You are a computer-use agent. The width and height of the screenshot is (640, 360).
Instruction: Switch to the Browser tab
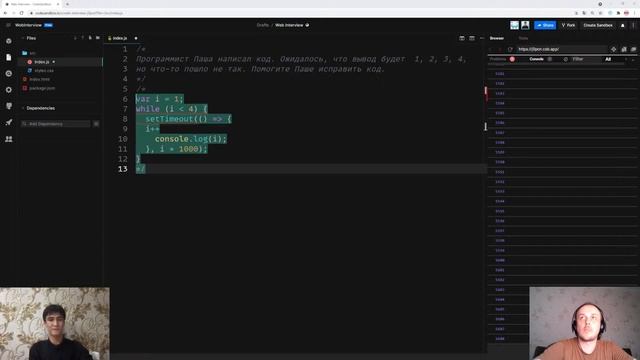[x=497, y=38]
